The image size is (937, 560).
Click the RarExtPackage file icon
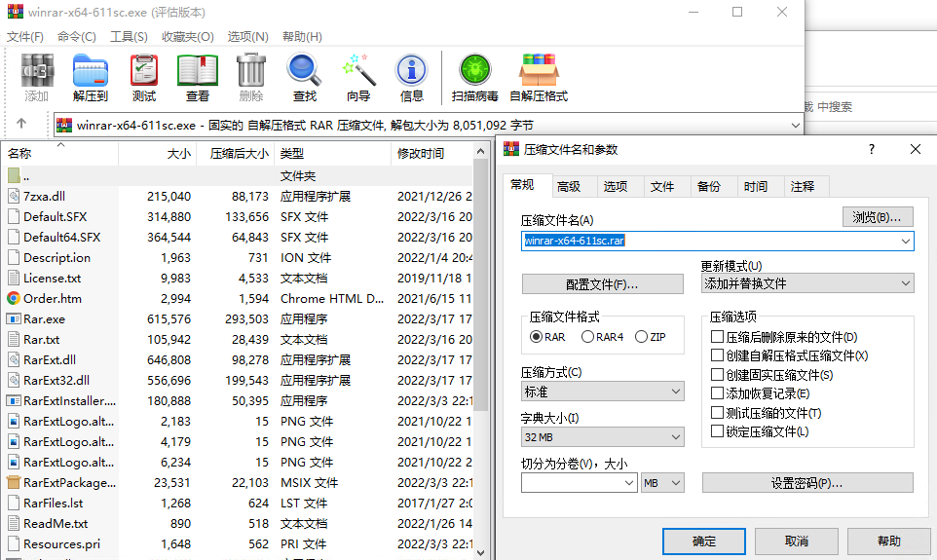[14, 482]
